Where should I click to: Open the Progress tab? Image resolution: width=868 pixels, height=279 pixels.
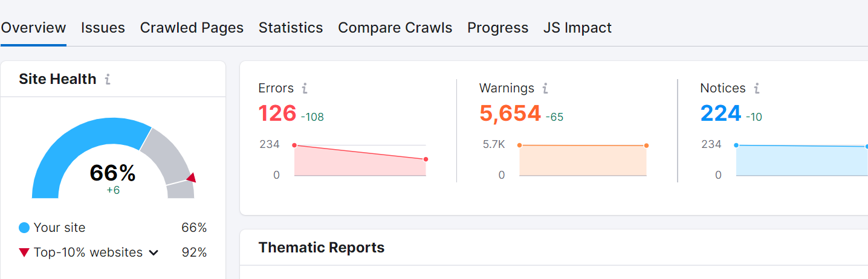pos(497,28)
